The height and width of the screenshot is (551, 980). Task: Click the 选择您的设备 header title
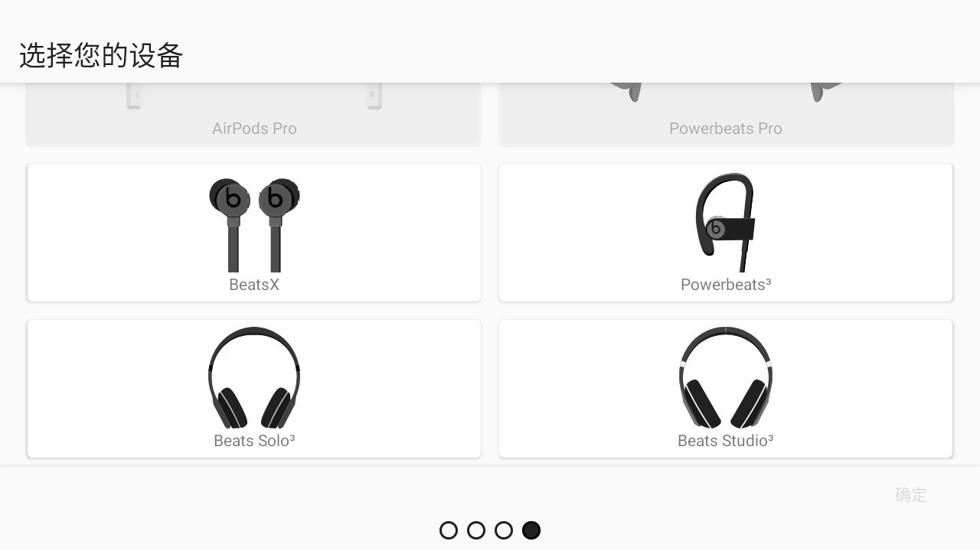click(101, 56)
